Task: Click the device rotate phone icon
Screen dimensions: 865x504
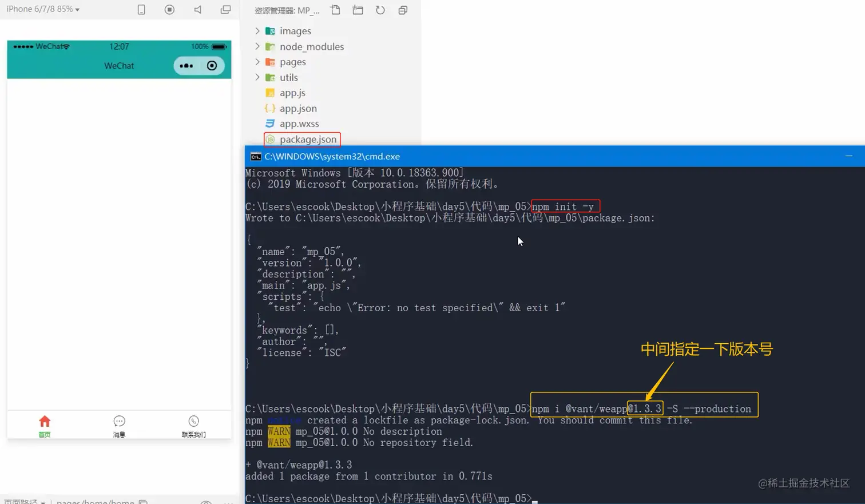Action: point(141,10)
